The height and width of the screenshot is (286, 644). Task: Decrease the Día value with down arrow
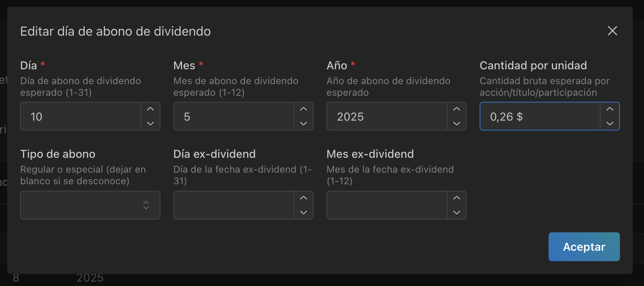pos(150,123)
